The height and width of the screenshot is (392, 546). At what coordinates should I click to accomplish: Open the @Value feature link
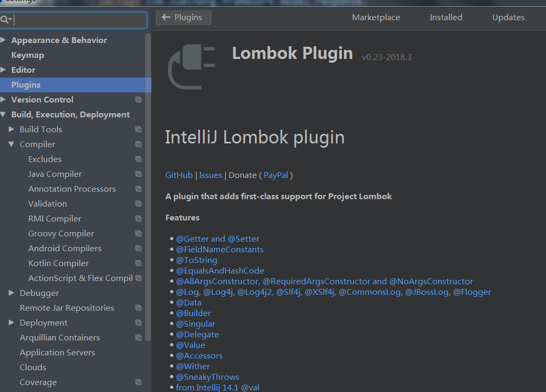click(190, 345)
